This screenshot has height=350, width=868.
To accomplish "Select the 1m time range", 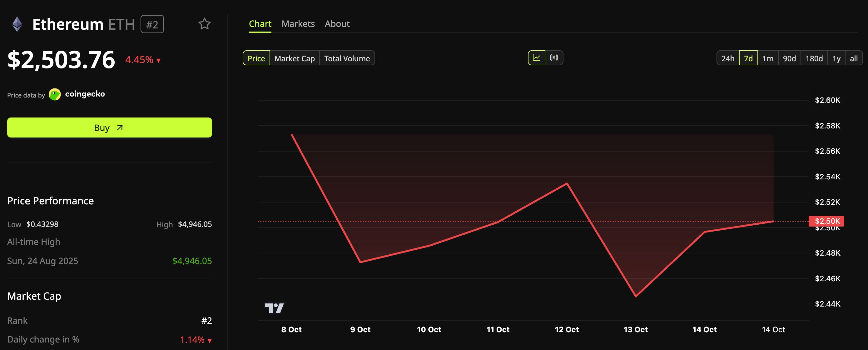I will [x=768, y=58].
